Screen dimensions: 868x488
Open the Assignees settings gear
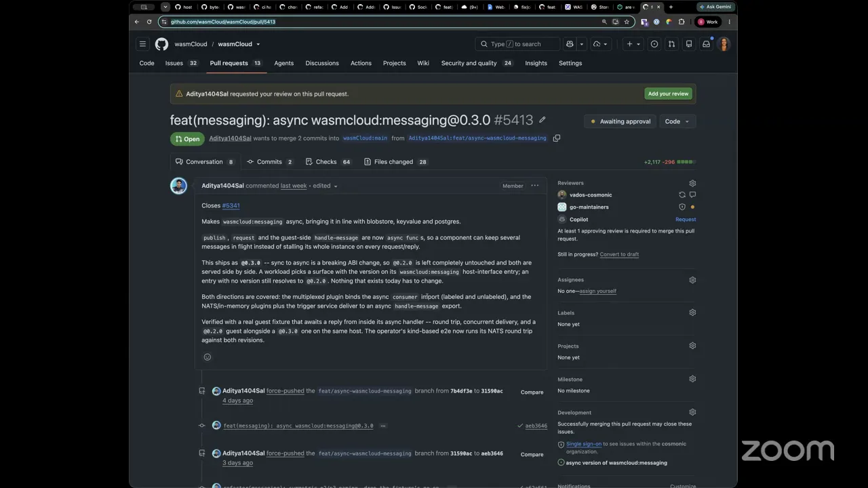[x=692, y=280]
